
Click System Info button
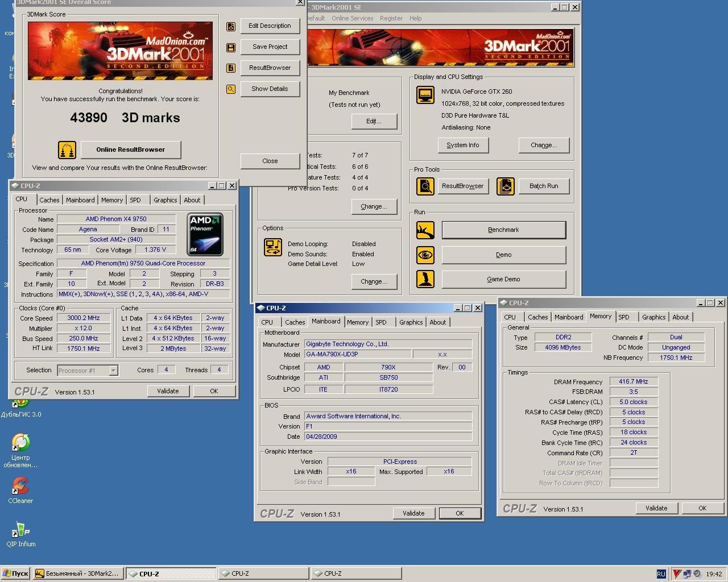click(x=463, y=145)
